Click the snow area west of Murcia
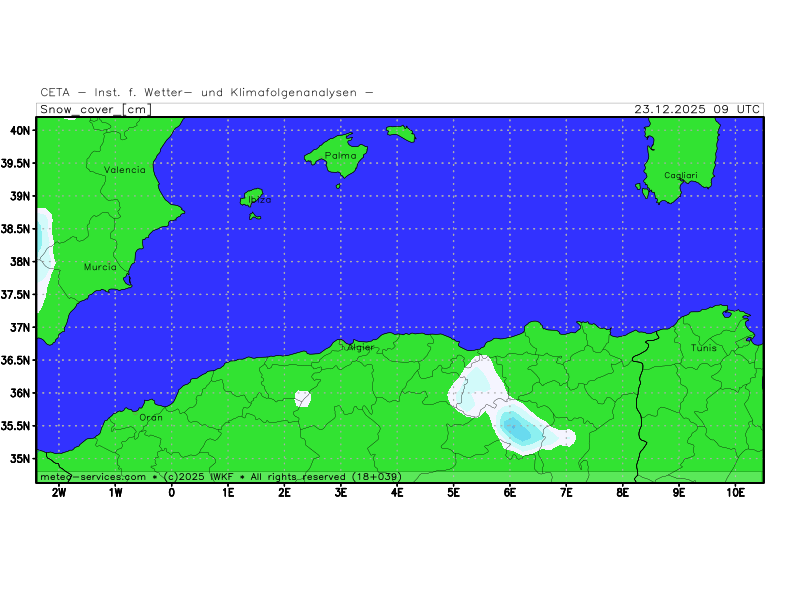Image resolution: width=800 pixels, height=600 pixels. [x=44, y=252]
